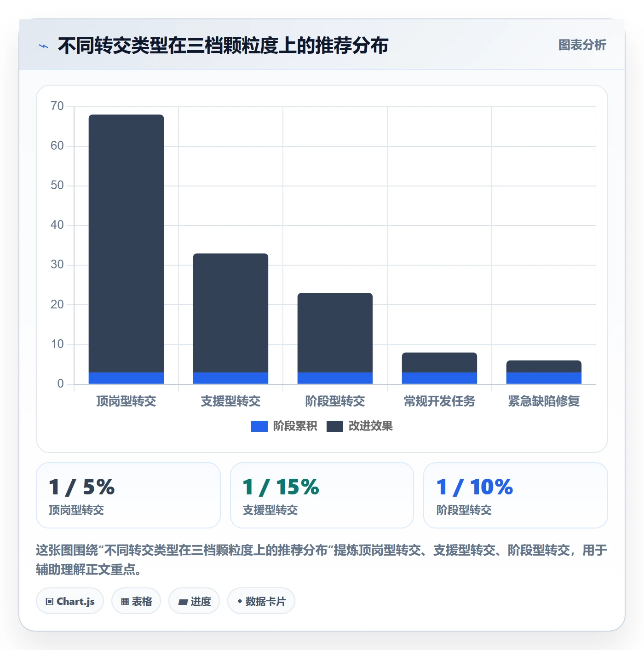Click the chart title 不同转交类型在三档颗粒度上的推荐分布
The height and width of the screenshot is (650, 644).
223,46
